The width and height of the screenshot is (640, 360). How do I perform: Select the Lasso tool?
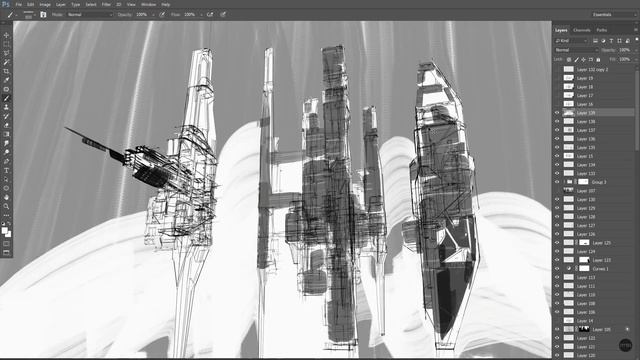click(6, 53)
